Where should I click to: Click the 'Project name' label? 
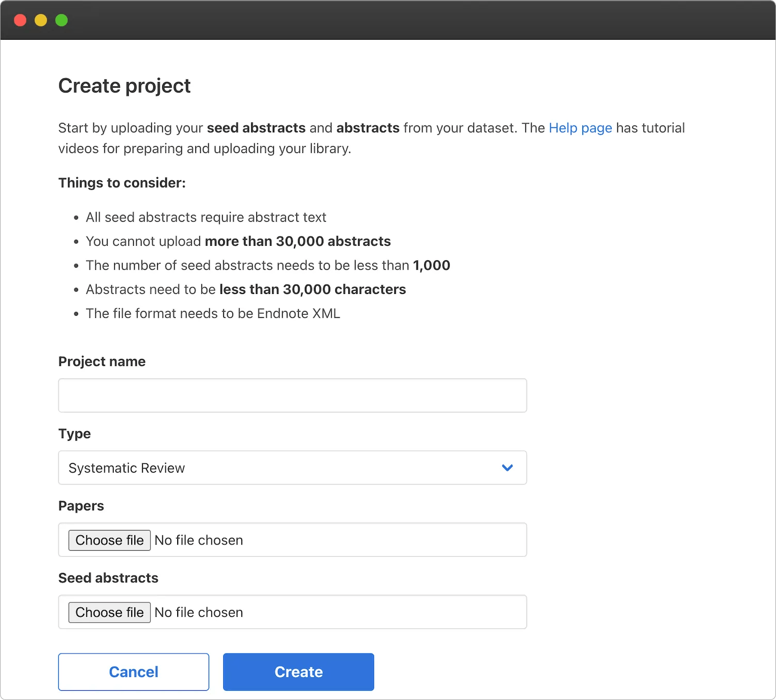(102, 362)
